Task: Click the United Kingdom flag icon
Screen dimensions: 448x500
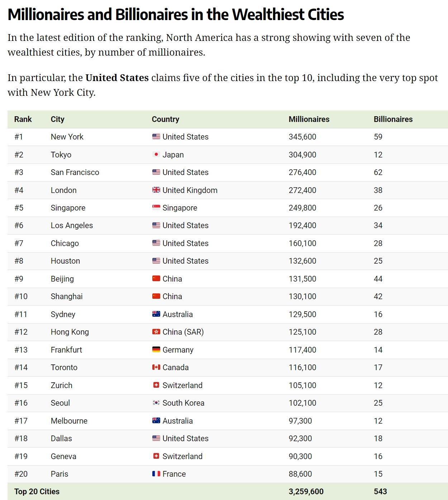Action: click(x=156, y=190)
